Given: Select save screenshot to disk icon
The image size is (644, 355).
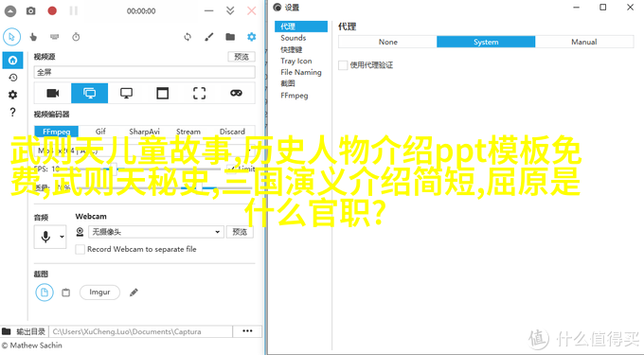Looking at the screenshot, I should [x=45, y=293].
